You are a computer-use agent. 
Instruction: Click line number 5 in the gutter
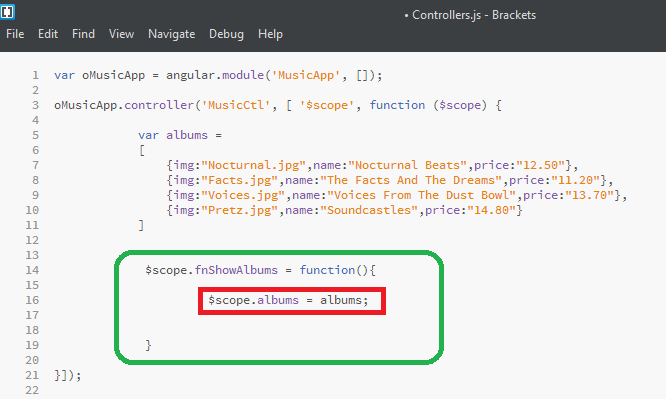pos(35,135)
